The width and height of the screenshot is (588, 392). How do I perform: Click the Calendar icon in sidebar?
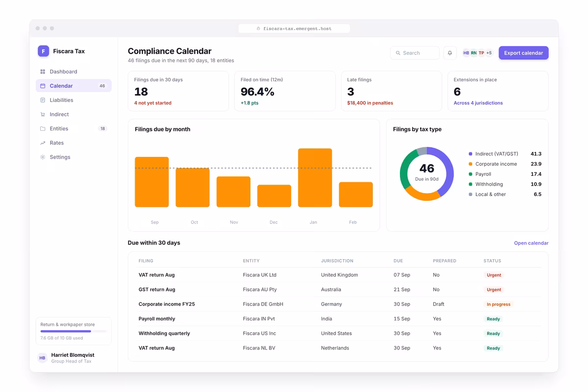pyautogui.click(x=43, y=86)
